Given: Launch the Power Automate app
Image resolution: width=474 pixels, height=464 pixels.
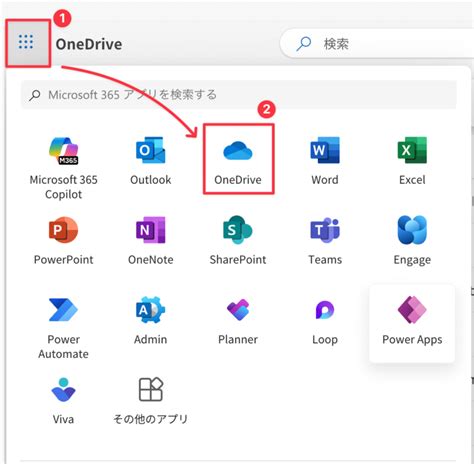Looking at the screenshot, I should click(x=63, y=327).
